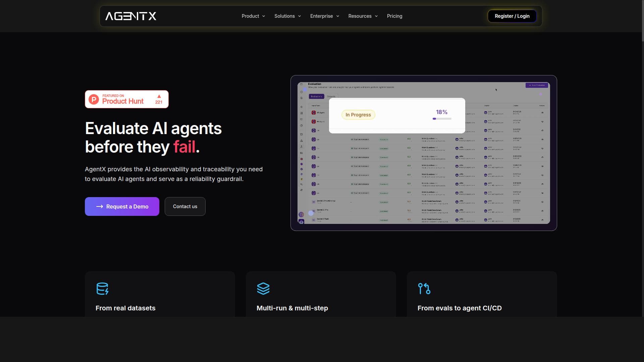Expand the Resources menu

(363, 16)
